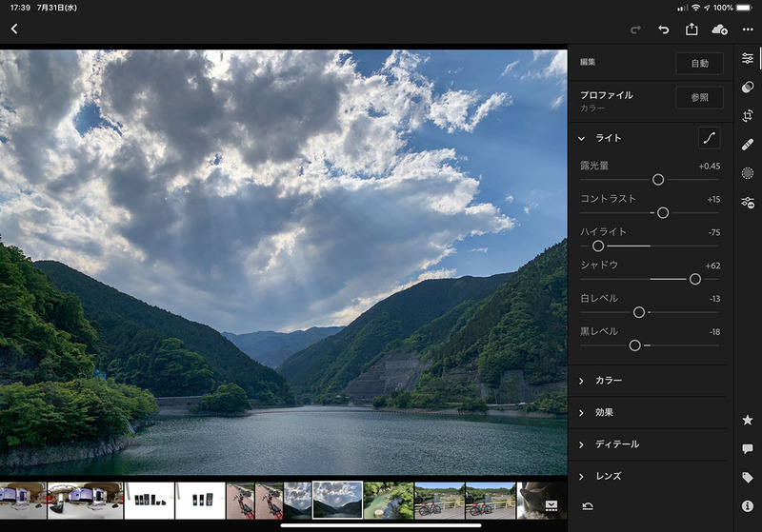Click the コントラスト slider handle
Viewport: 762px width, 532px height.
click(663, 212)
